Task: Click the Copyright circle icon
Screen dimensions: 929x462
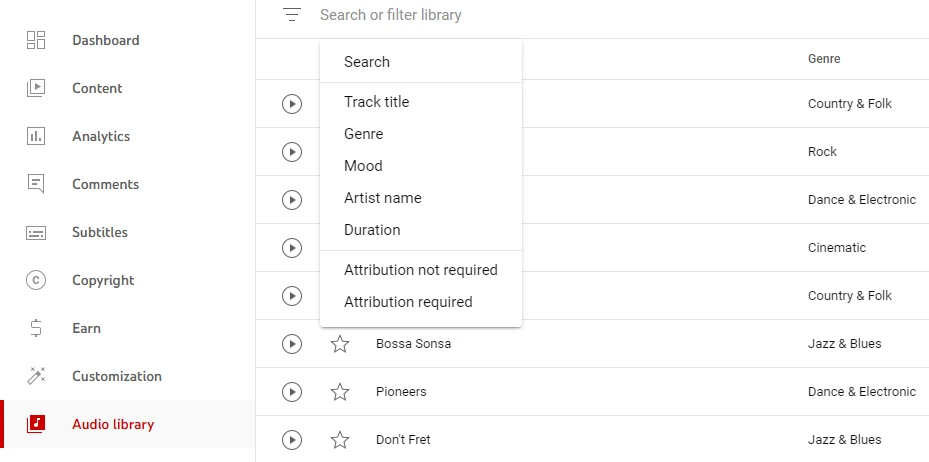Action: point(36,280)
